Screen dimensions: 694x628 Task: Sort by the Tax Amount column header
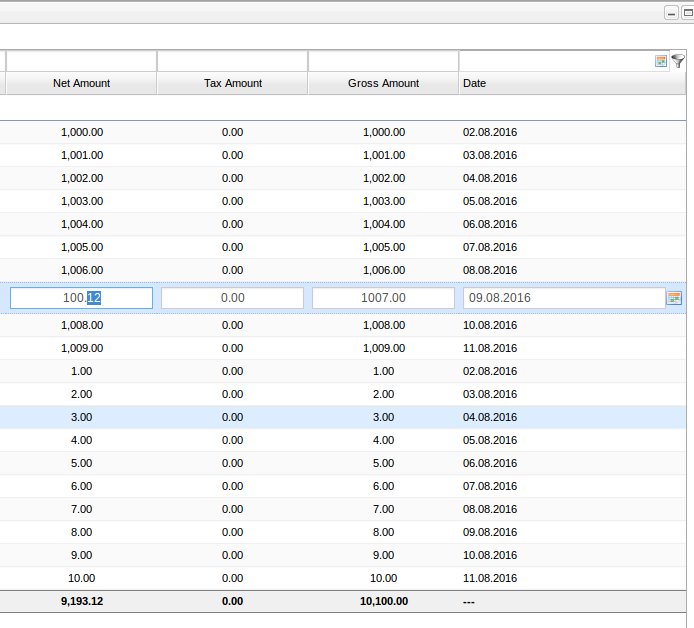[x=232, y=83]
